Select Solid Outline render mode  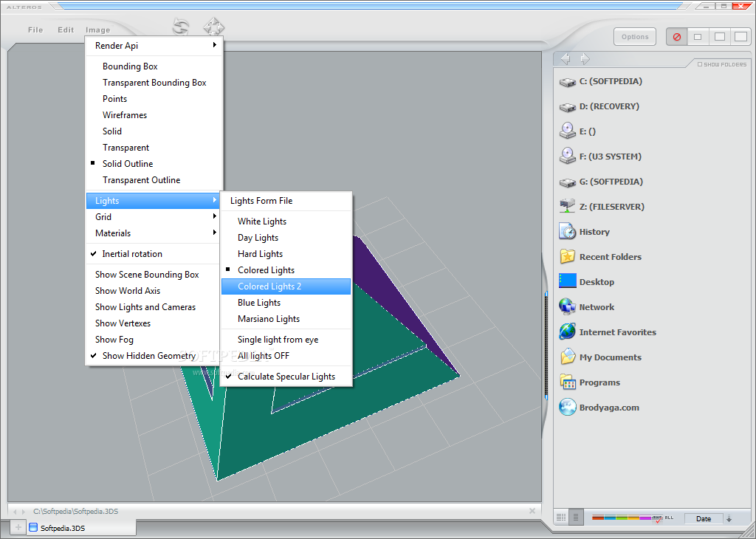pos(154,163)
